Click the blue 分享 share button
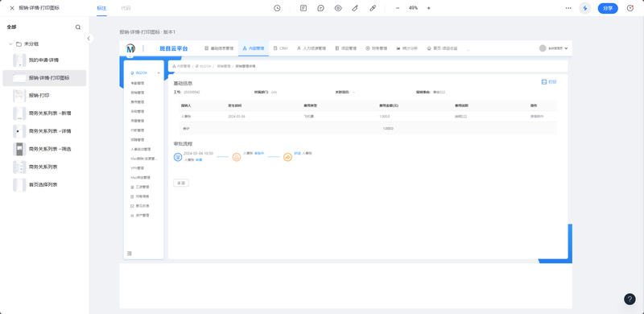Image resolution: width=644 pixels, height=314 pixels. 608,8
